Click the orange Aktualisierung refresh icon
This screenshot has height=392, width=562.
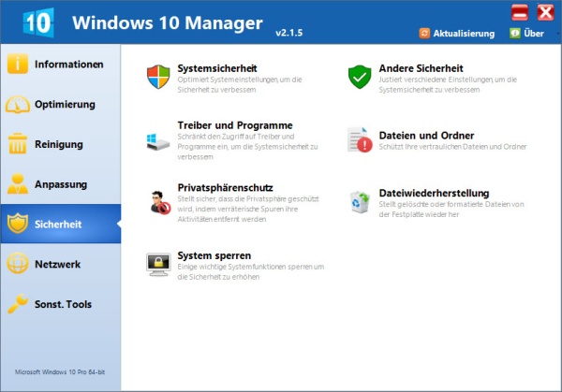pos(424,34)
